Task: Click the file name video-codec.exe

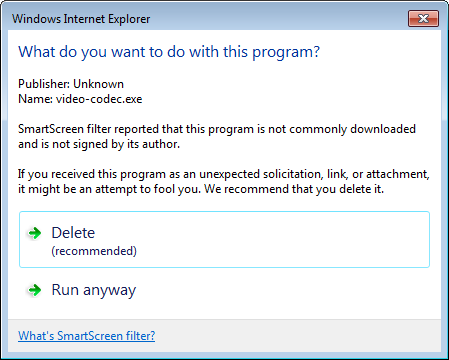Action: (99, 99)
